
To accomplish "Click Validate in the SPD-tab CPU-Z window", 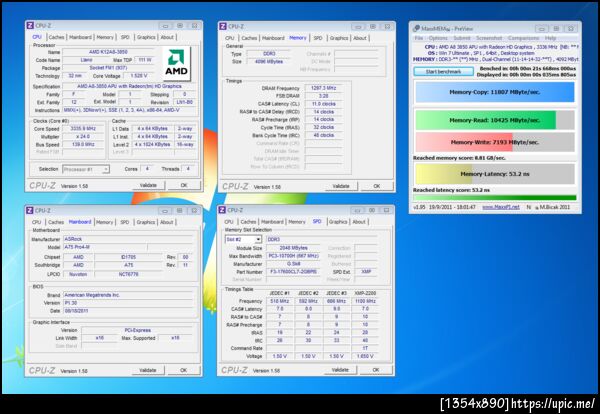I will click(340, 370).
